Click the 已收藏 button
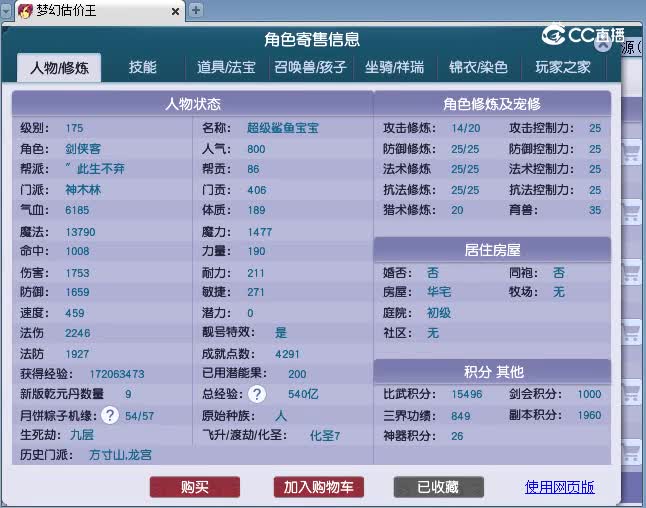The width and height of the screenshot is (646, 508). [x=438, y=487]
